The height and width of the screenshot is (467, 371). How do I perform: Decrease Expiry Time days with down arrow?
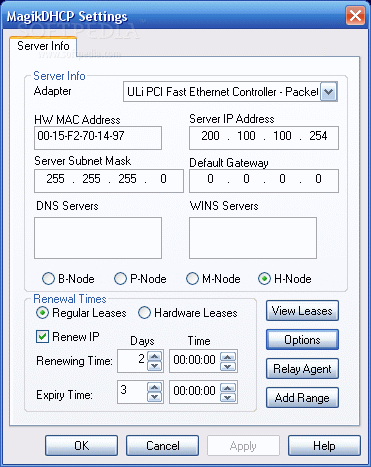154,397
